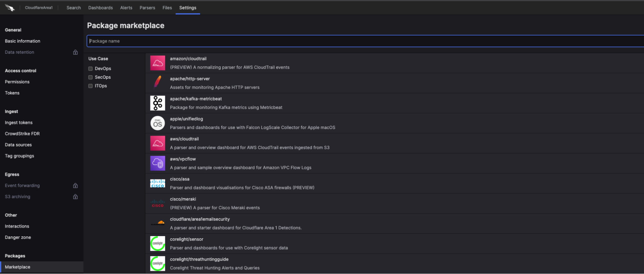Click the Corelight icon for corelight/sensor
This screenshot has width=644, height=274.
[x=158, y=243]
